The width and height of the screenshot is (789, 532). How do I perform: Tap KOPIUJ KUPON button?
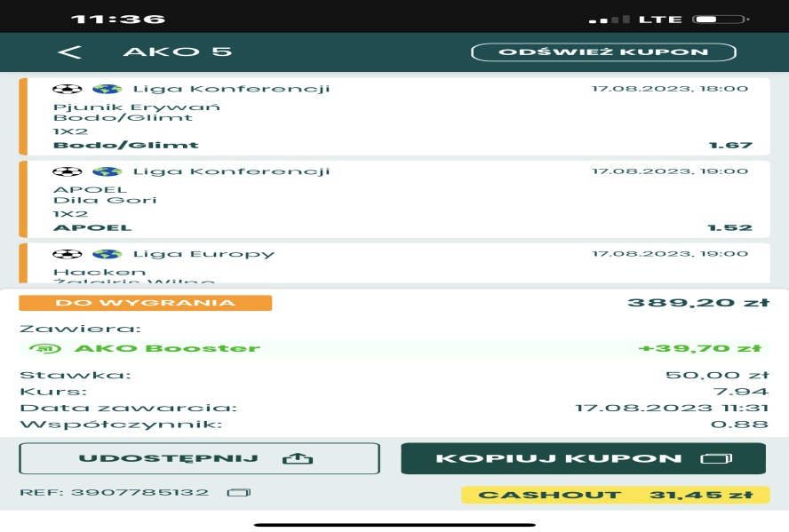[x=583, y=458]
